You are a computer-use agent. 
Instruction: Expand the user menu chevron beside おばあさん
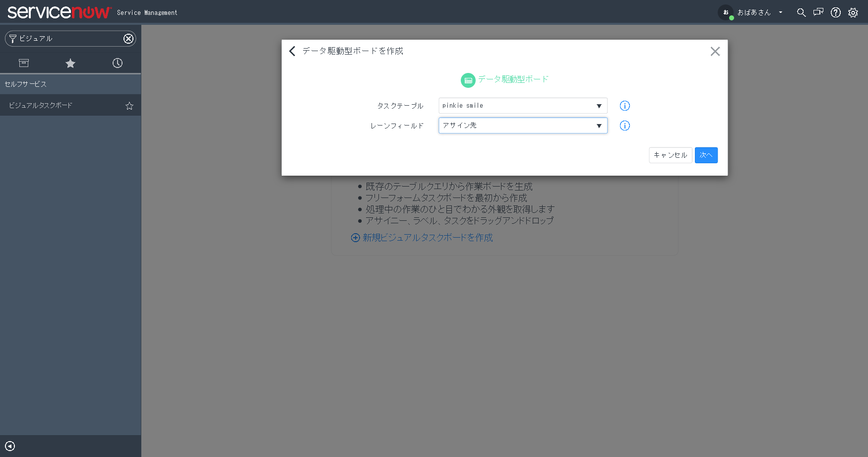[x=781, y=12]
